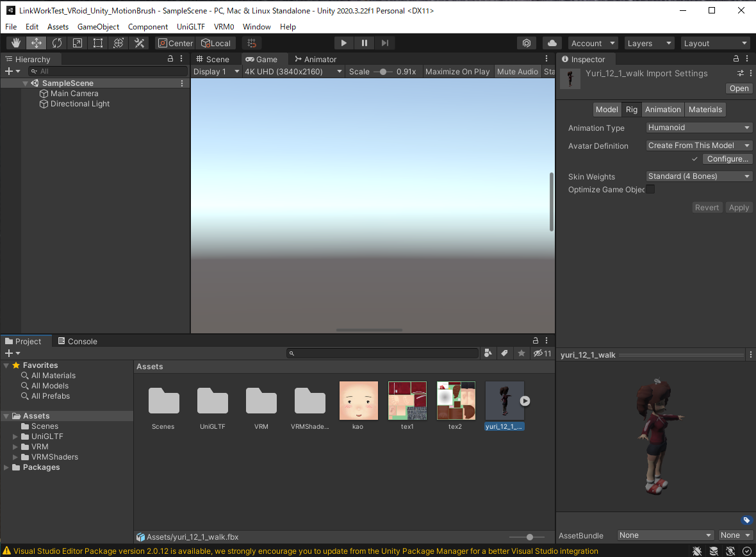
Task: Toggle Mute Audio in Game view
Action: point(517,72)
